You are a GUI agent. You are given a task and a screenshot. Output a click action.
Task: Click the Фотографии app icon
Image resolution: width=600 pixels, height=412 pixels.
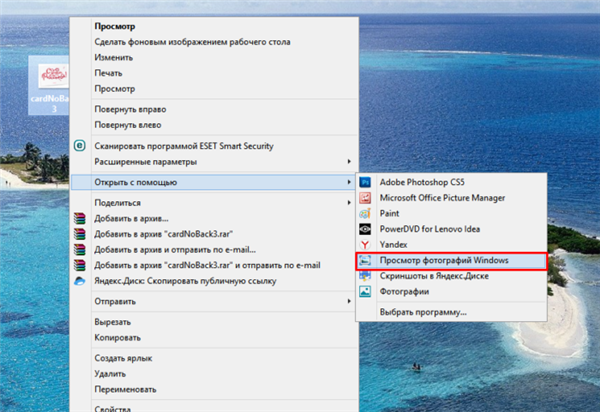(x=365, y=291)
